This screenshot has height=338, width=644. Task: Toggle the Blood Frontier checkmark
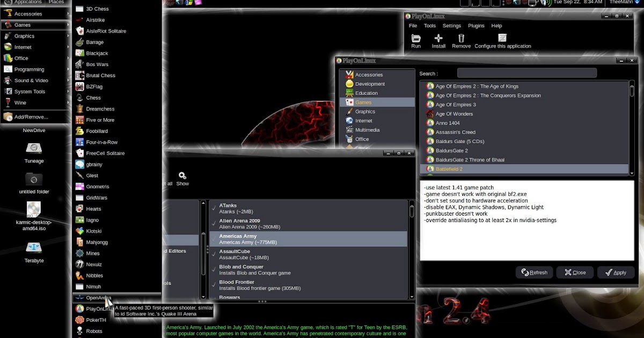coord(214,284)
